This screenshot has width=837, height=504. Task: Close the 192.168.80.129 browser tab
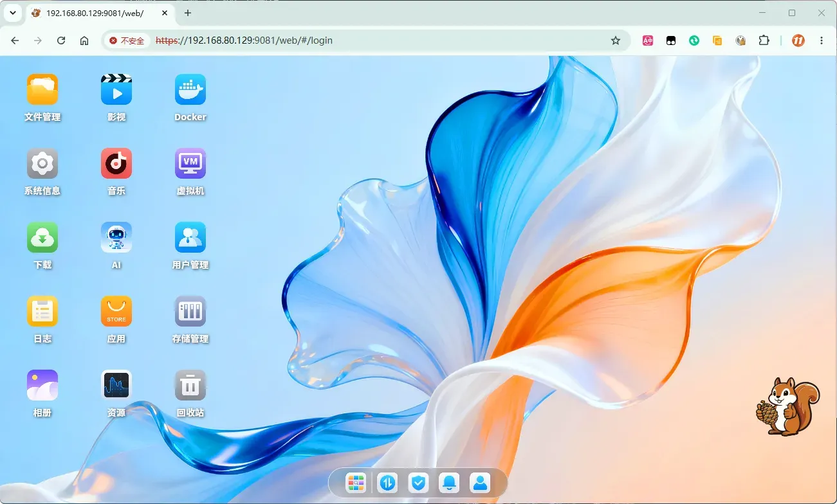(x=165, y=13)
